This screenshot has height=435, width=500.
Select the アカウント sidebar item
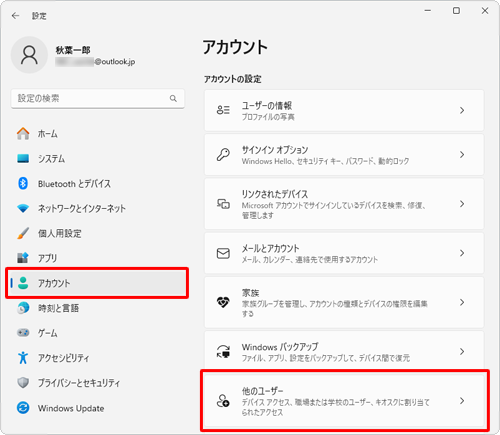[97, 283]
